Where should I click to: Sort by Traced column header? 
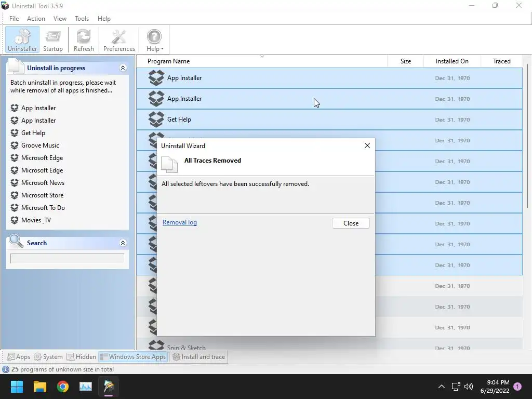501,61
